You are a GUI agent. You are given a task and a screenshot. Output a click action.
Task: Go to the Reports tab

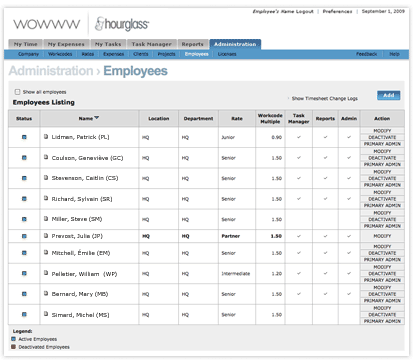(x=193, y=44)
